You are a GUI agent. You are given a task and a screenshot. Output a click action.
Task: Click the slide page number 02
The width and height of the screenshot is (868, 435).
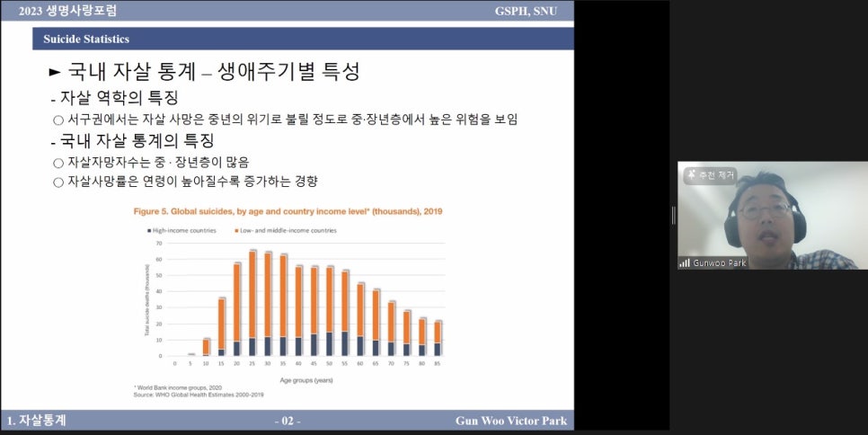[x=288, y=422]
